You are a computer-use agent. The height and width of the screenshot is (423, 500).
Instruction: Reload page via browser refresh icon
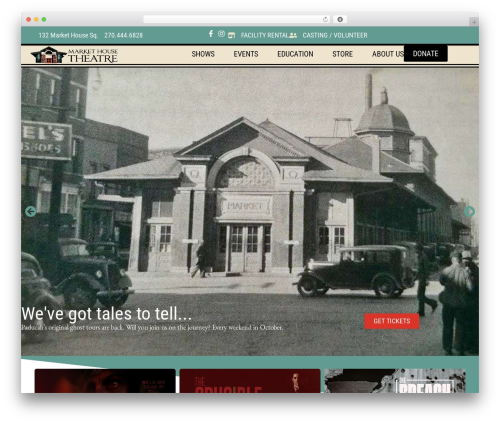tap(325, 19)
